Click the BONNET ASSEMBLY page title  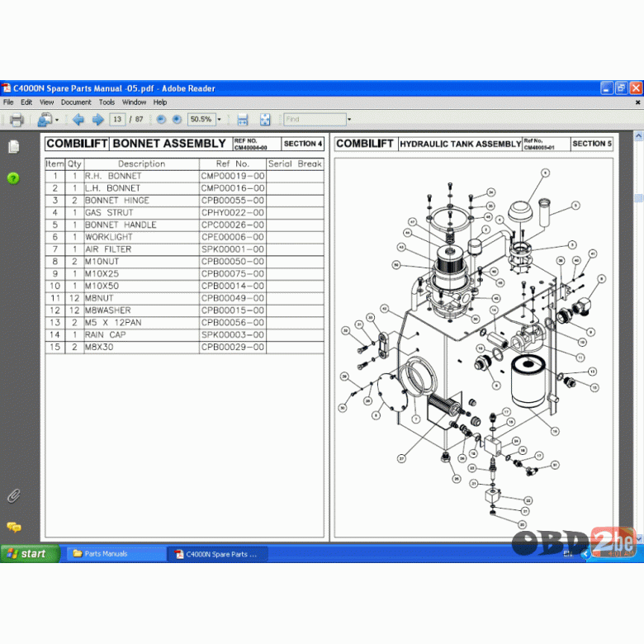coord(169,144)
